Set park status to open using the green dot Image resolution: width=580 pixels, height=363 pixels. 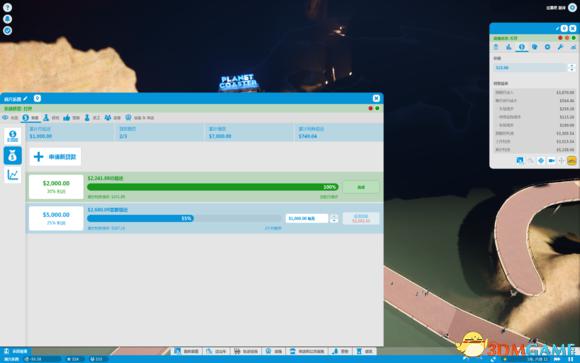377,108
